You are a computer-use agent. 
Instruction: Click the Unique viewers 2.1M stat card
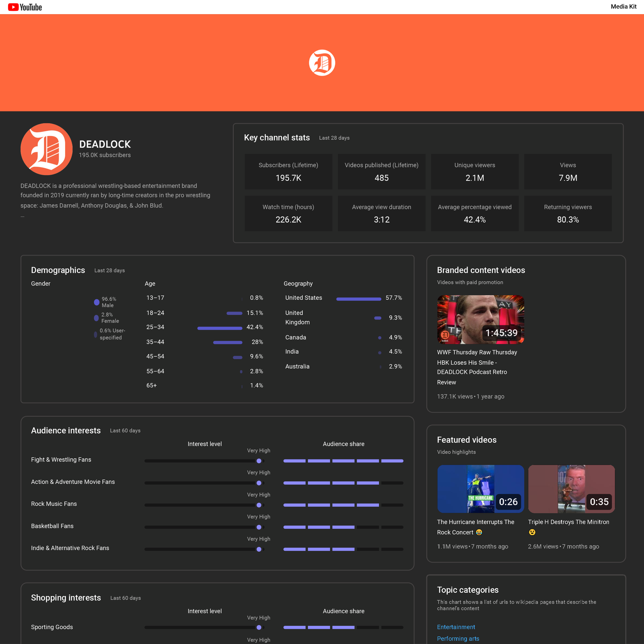474,171
